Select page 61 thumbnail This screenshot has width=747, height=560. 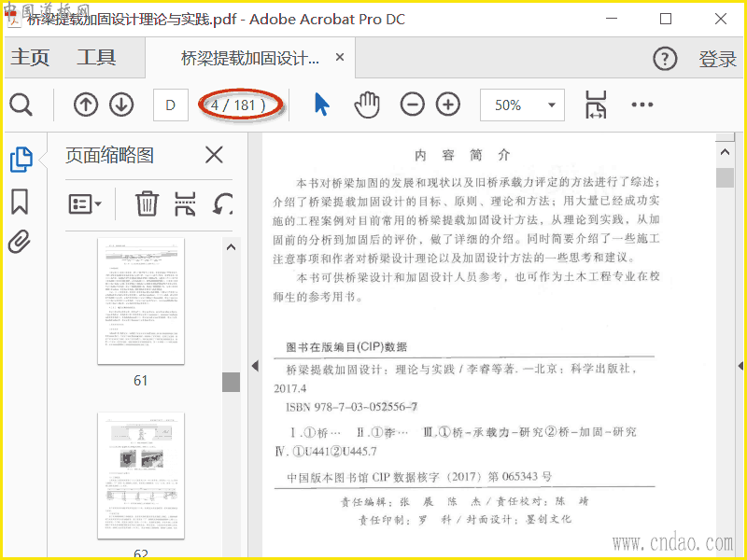click(141, 301)
